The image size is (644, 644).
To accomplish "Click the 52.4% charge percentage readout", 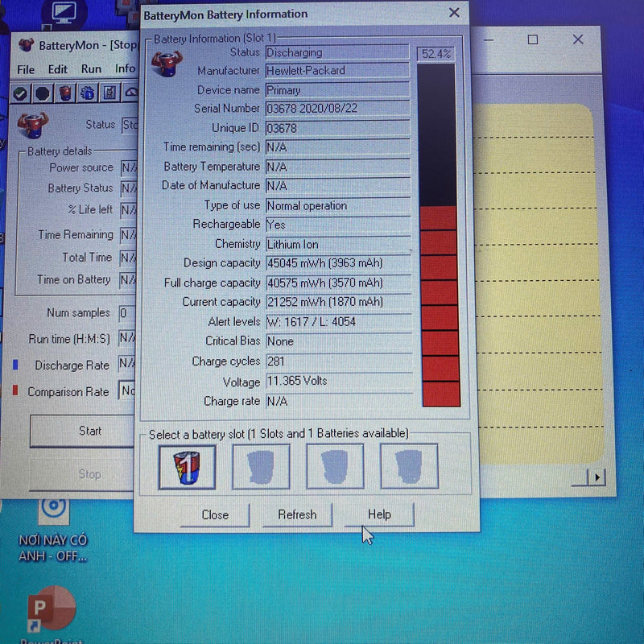I will pyautogui.click(x=436, y=54).
